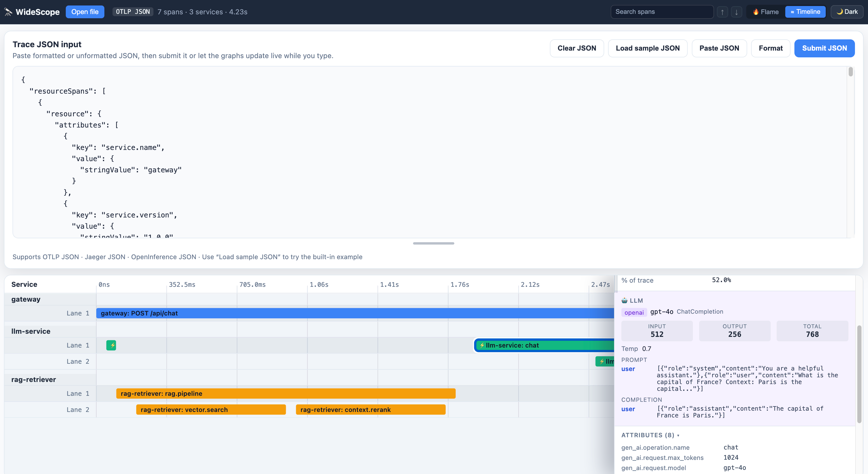The width and height of the screenshot is (868, 474).
Task: Jump to previous search result arrow
Action: point(722,12)
